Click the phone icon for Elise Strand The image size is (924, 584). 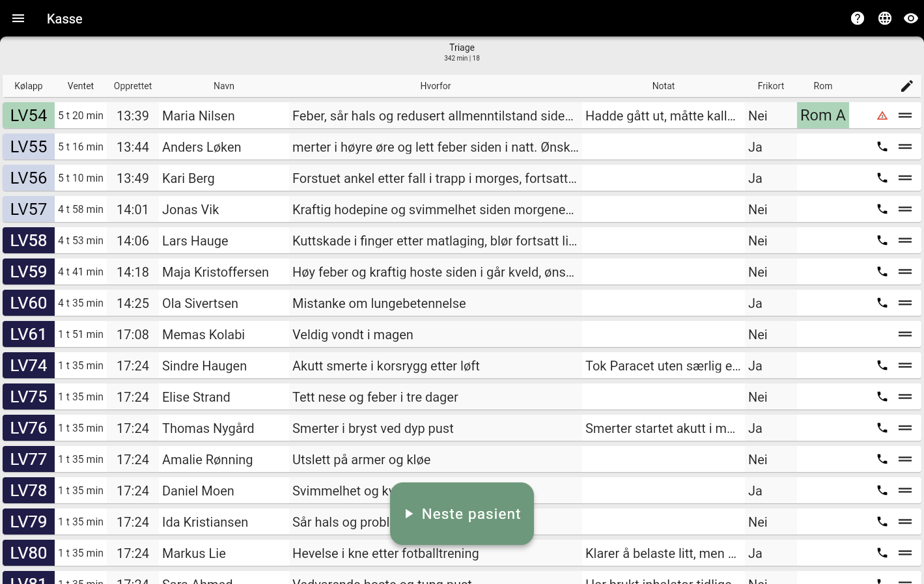[x=882, y=396]
